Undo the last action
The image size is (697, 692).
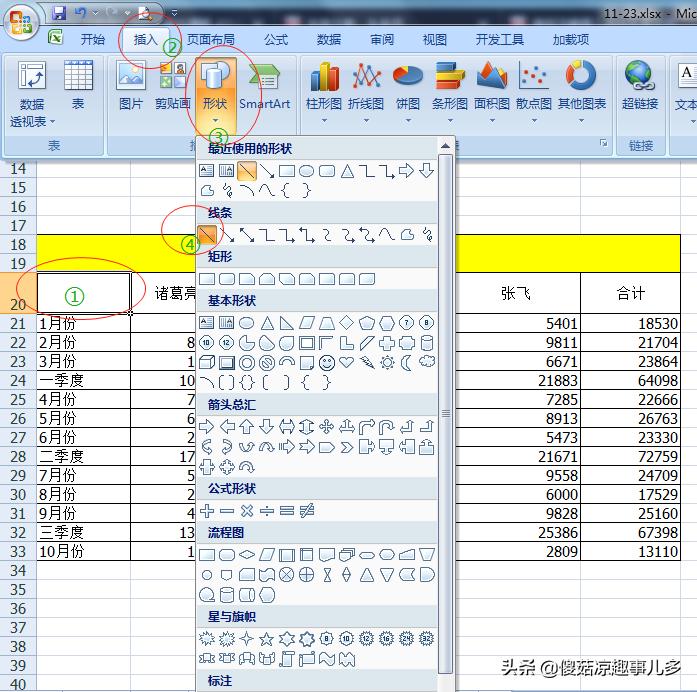pos(80,13)
